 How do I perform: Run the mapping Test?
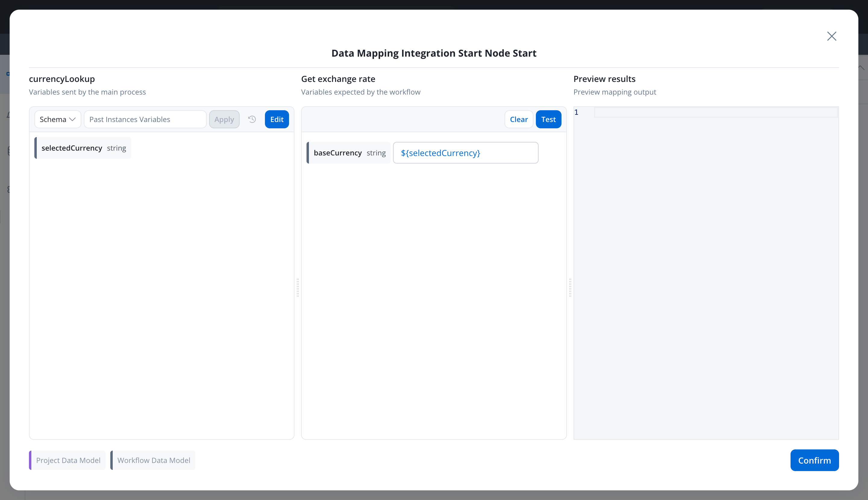pyautogui.click(x=549, y=119)
